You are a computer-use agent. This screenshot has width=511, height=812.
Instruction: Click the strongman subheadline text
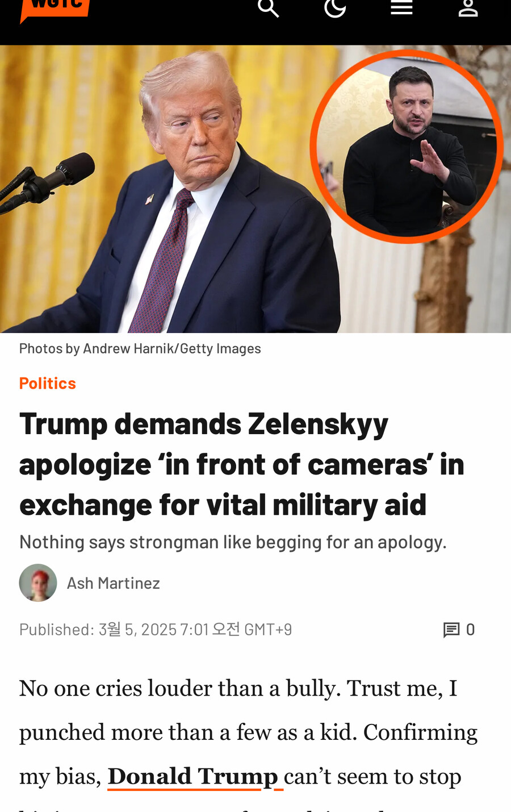[233, 542]
